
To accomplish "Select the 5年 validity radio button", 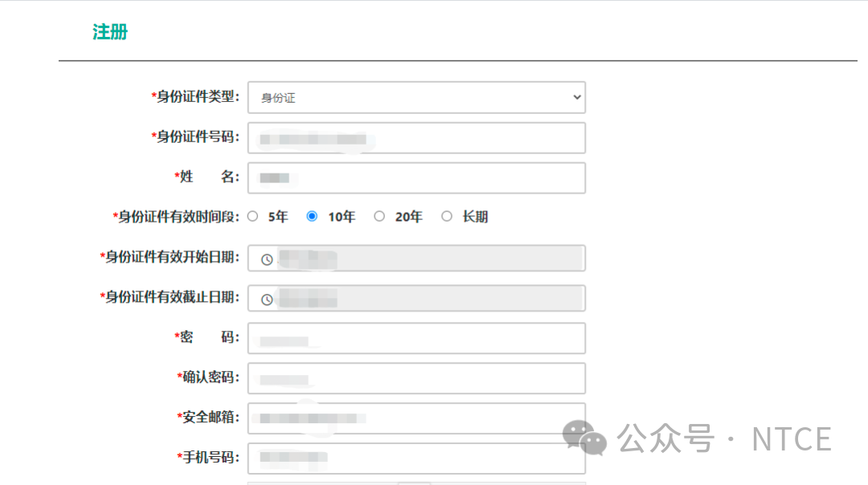I will point(253,216).
